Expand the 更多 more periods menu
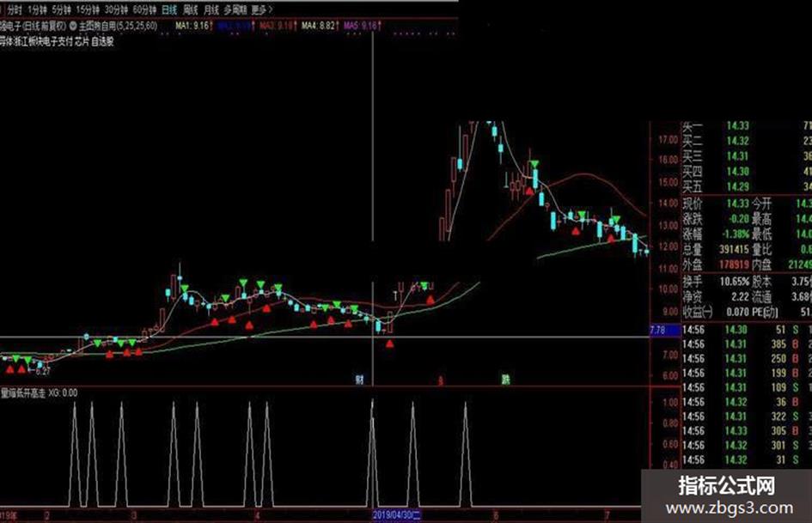The image size is (812, 523). point(261,9)
